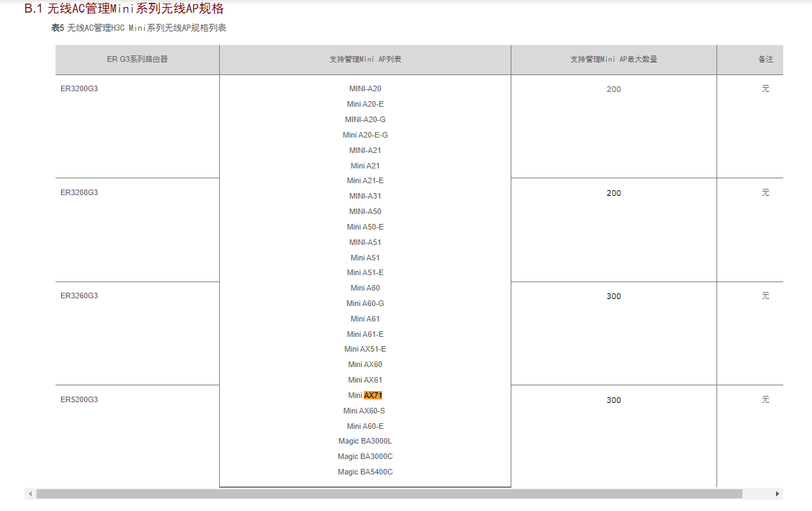
Task: Select the ER3200G3 router cell
Action: click(137, 126)
